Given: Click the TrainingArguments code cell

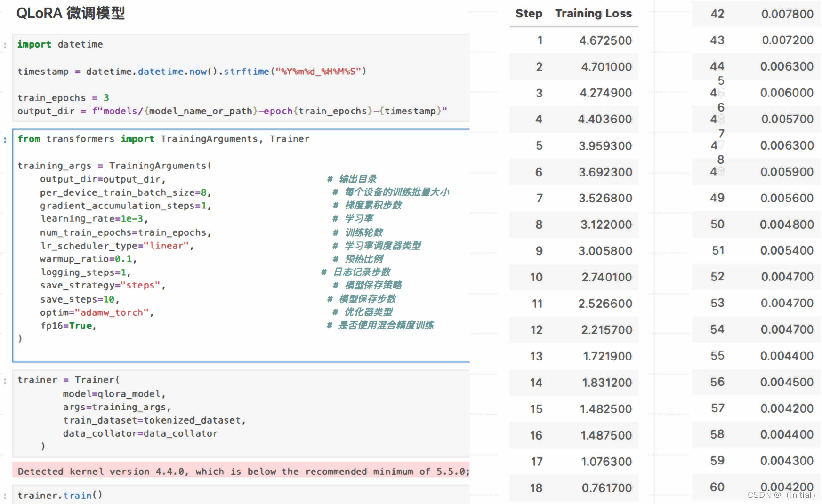Looking at the screenshot, I should pyautogui.click(x=241, y=246).
